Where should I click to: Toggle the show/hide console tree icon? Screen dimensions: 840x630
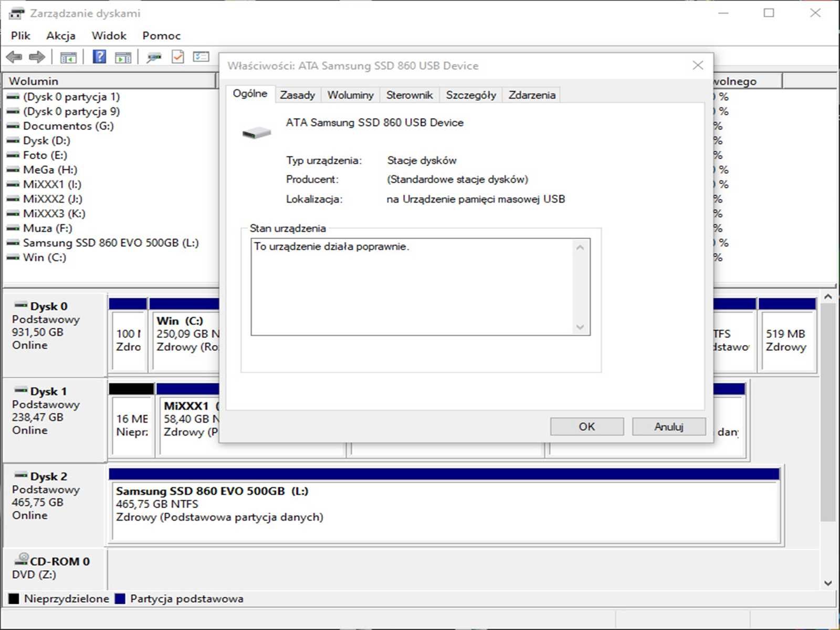pos(68,57)
